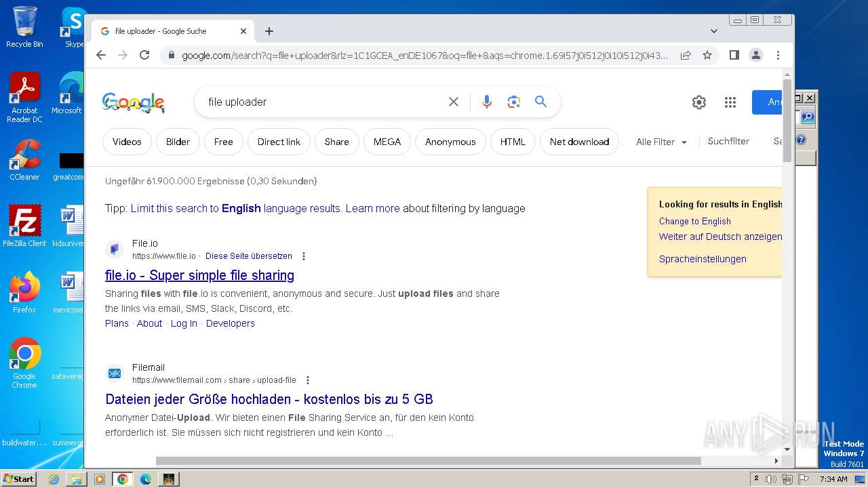Viewport: 868px width, 488px height.
Task: Select the Free filter chip
Action: tap(223, 142)
